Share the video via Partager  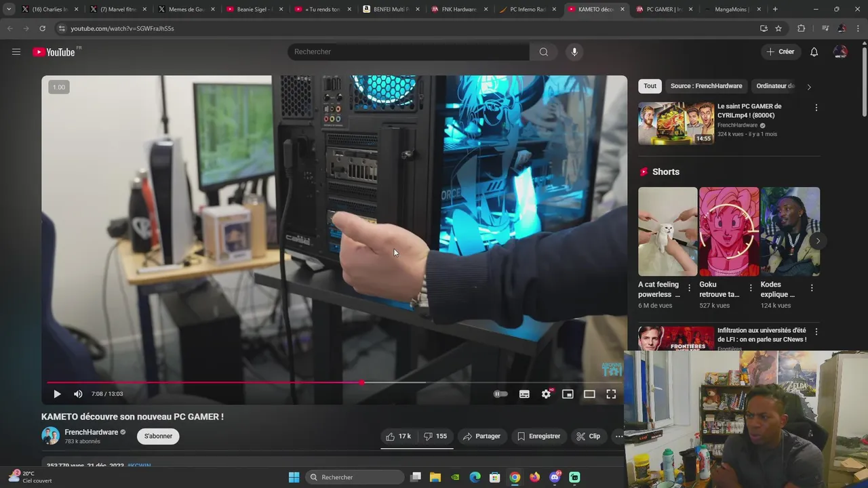481,436
